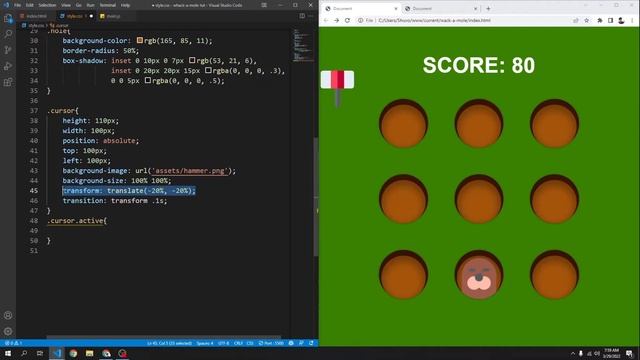Open the File menu in VS Code
Screen dimensions: 640x360
click(x=17, y=5)
